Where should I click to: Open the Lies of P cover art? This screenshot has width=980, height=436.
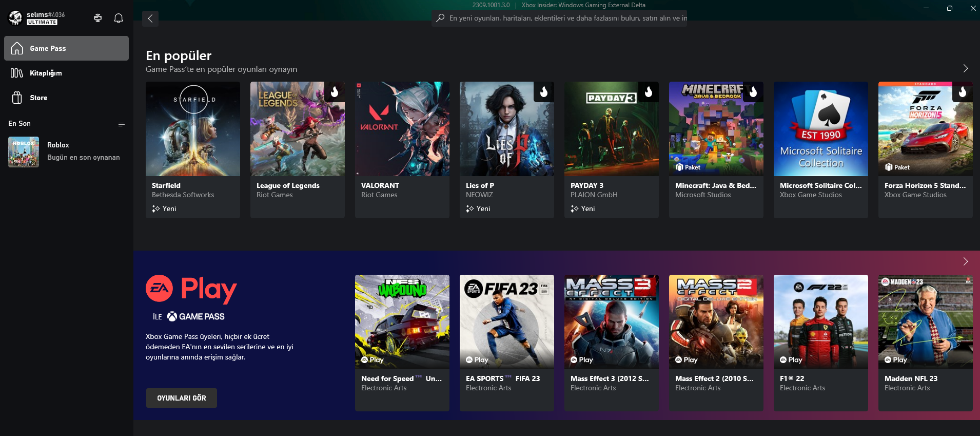coord(507,129)
